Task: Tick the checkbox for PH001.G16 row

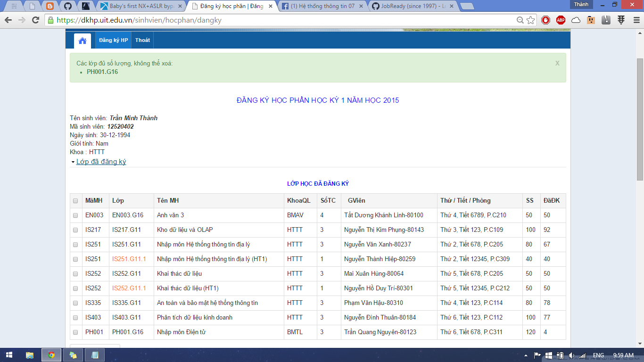Action: [x=75, y=332]
